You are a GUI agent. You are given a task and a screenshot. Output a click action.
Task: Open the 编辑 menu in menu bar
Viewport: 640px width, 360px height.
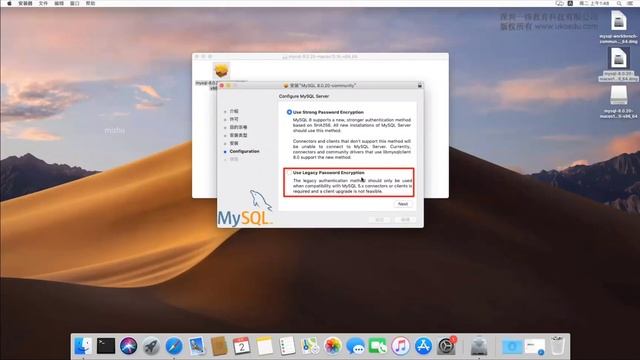click(59, 3)
